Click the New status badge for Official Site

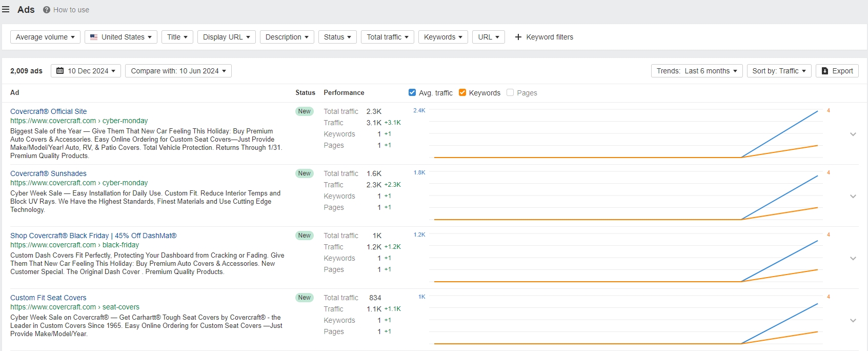[x=305, y=111]
